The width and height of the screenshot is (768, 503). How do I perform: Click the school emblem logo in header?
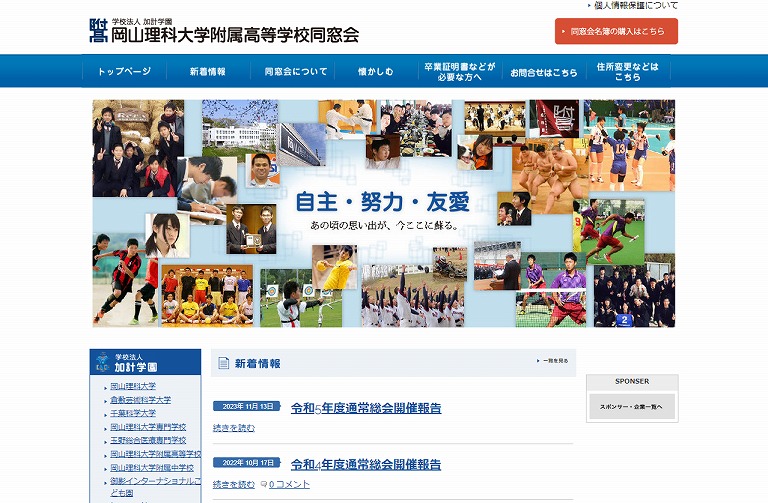(98, 30)
